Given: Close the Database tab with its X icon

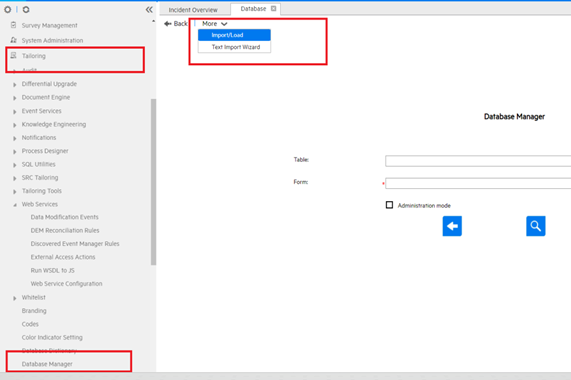Looking at the screenshot, I should coord(273,9).
